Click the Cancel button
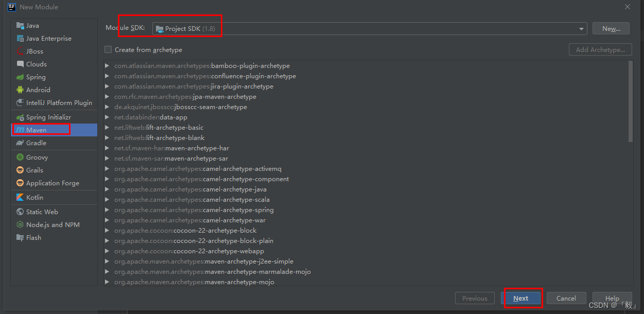This screenshot has height=314, width=644. point(566,299)
